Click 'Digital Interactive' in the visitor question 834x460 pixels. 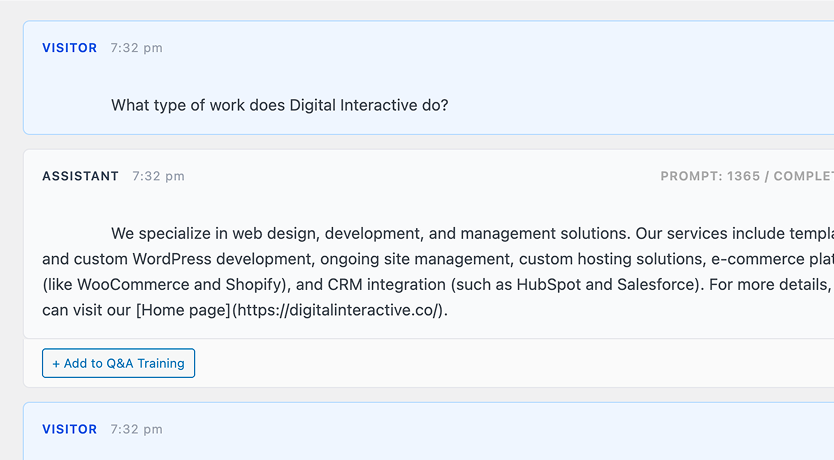(x=353, y=105)
